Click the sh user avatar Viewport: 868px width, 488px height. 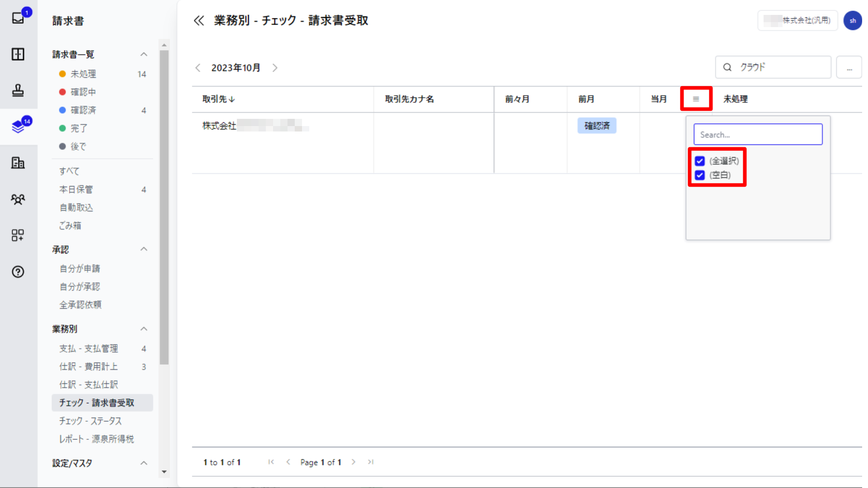(853, 20)
